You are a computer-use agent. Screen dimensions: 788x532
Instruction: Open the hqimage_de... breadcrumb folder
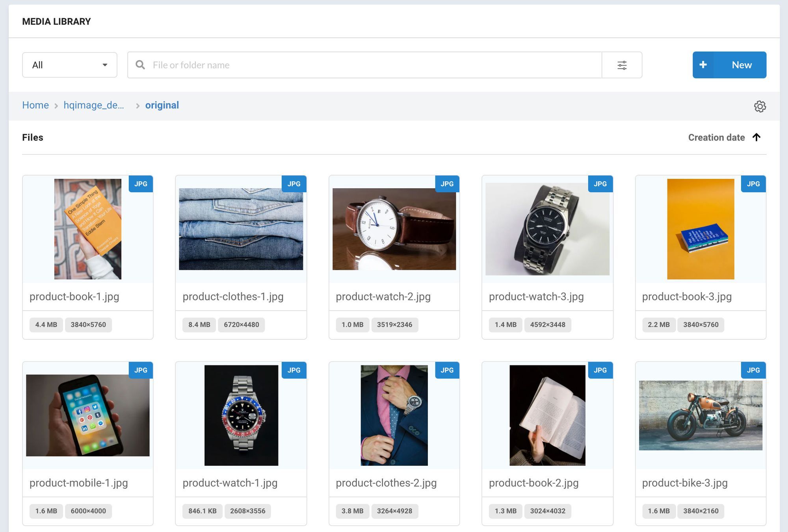94,105
